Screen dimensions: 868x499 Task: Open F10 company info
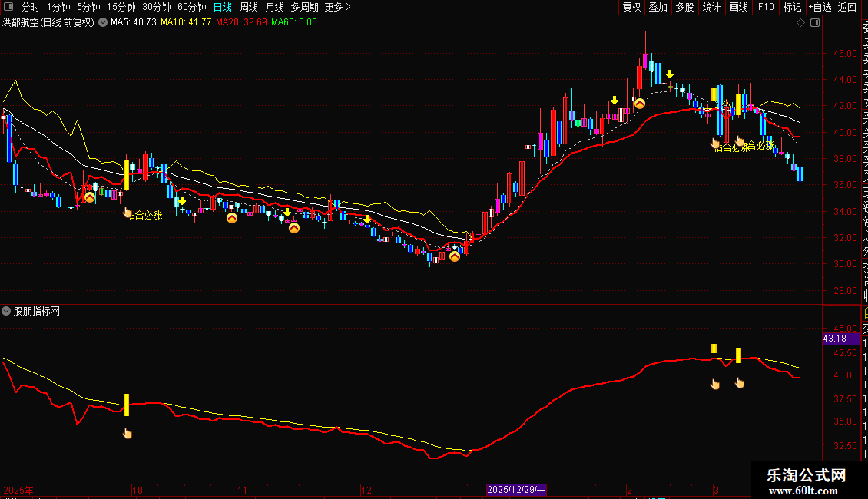point(766,7)
